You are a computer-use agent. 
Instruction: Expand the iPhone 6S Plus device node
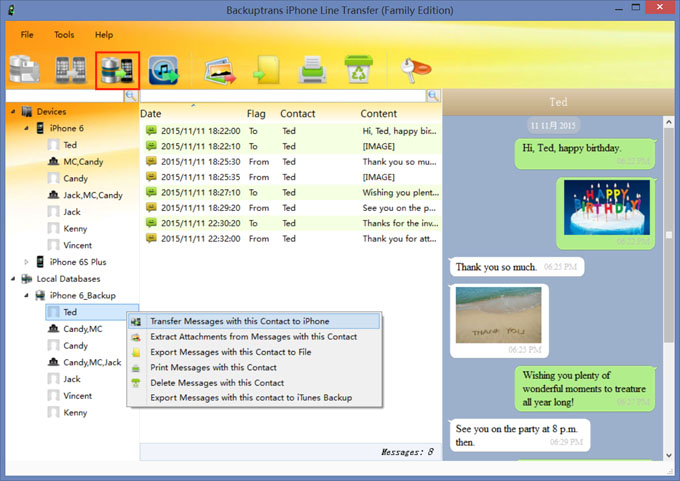coord(26,262)
